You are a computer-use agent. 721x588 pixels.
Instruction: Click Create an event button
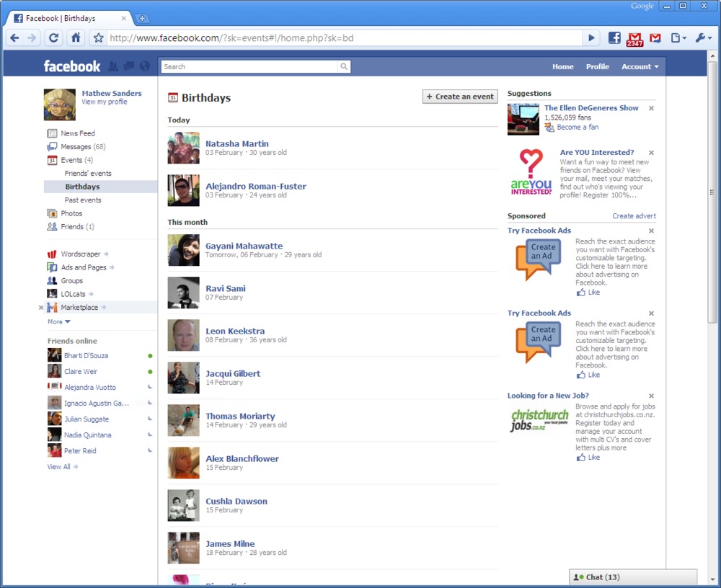click(x=460, y=97)
